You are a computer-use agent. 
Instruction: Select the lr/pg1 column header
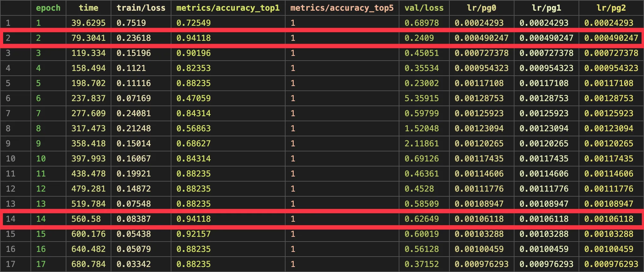[x=546, y=8]
